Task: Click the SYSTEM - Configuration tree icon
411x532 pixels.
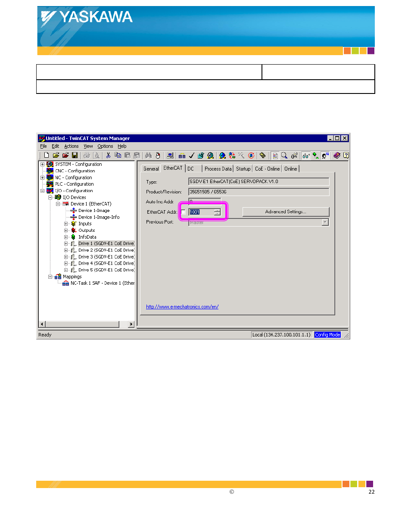Action: pos(50,164)
